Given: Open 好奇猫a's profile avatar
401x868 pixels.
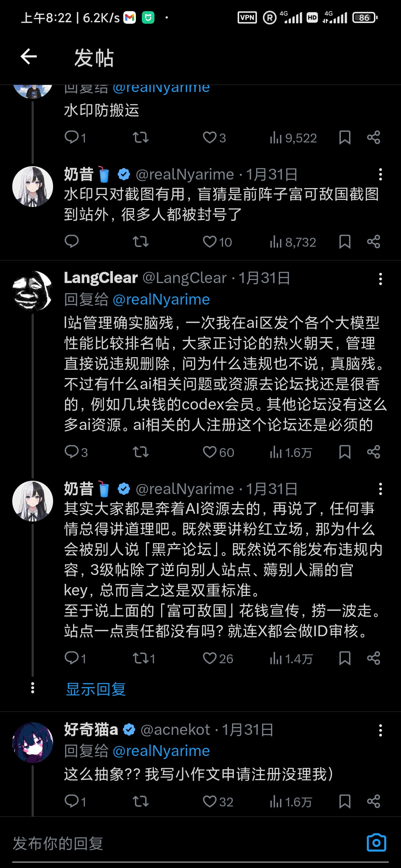Looking at the screenshot, I should coord(33,742).
